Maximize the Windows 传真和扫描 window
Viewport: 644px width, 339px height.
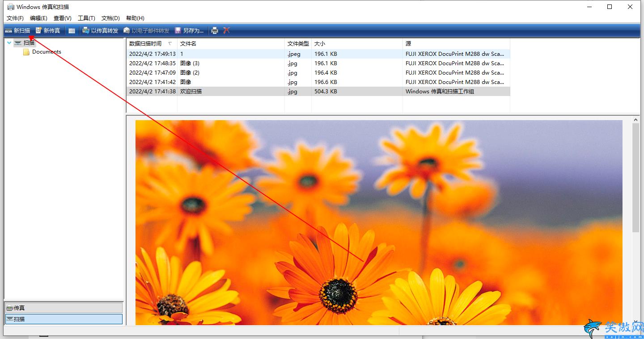pos(610,7)
